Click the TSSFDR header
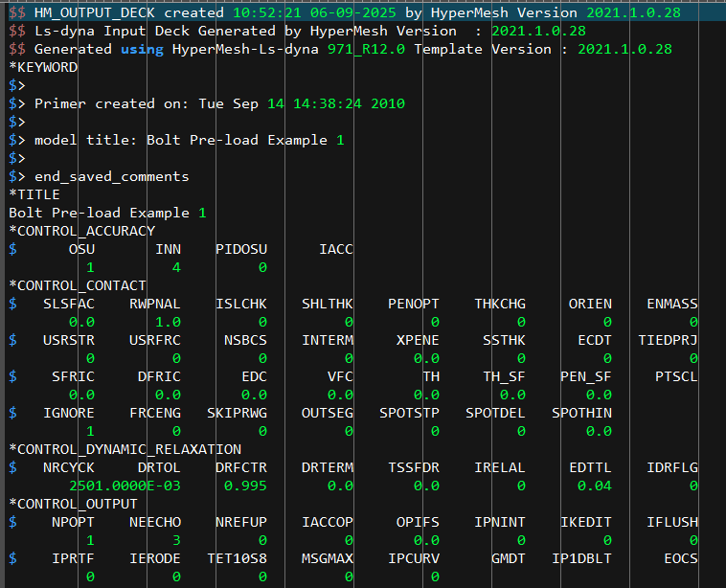 tap(414, 467)
